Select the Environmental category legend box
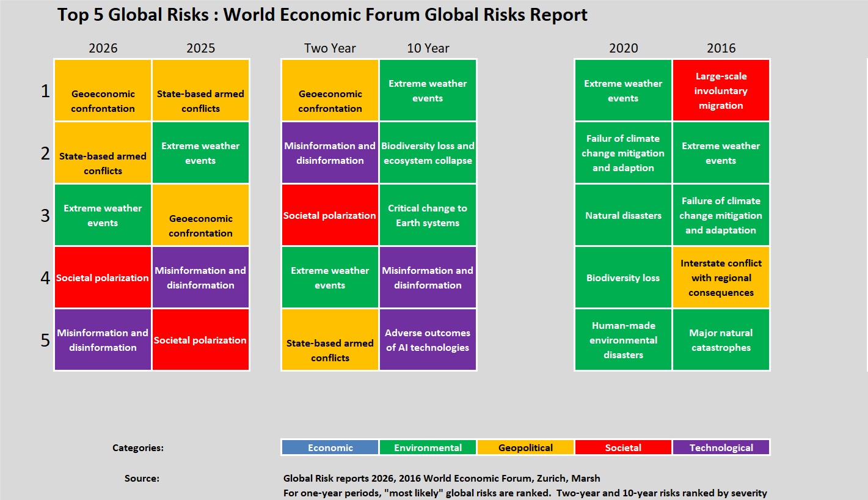 coord(428,447)
